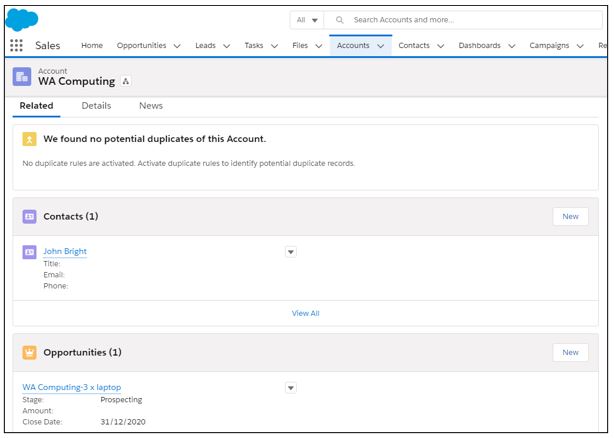Switch to the Details tab

[96, 106]
